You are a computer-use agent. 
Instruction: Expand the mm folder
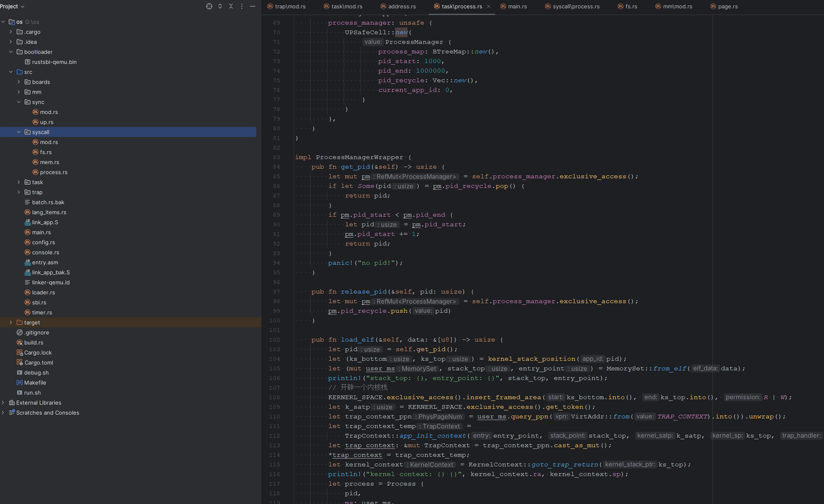point(19,92)
